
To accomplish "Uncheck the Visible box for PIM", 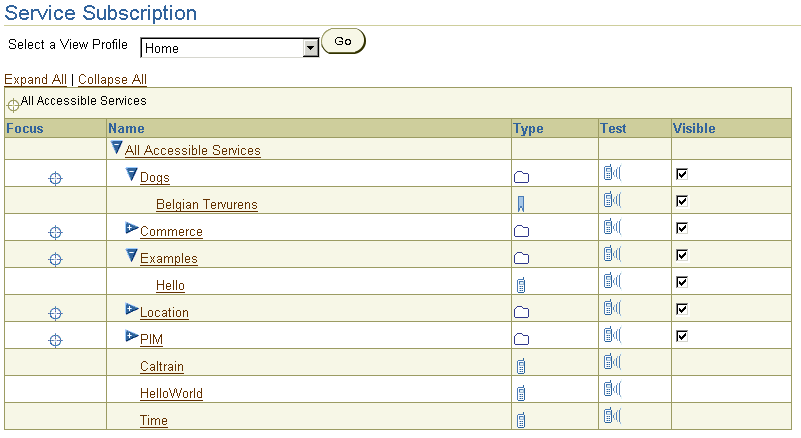I will 682,336.
